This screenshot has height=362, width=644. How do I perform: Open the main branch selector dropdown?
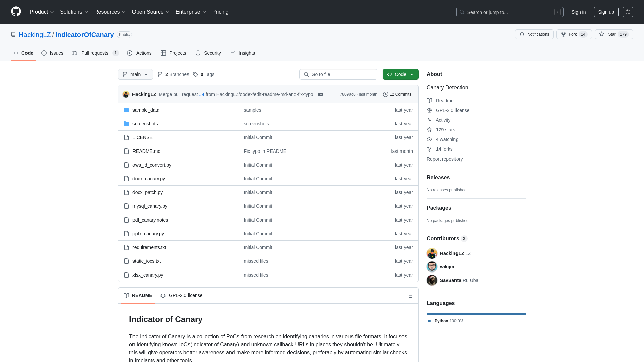[136, 74]
